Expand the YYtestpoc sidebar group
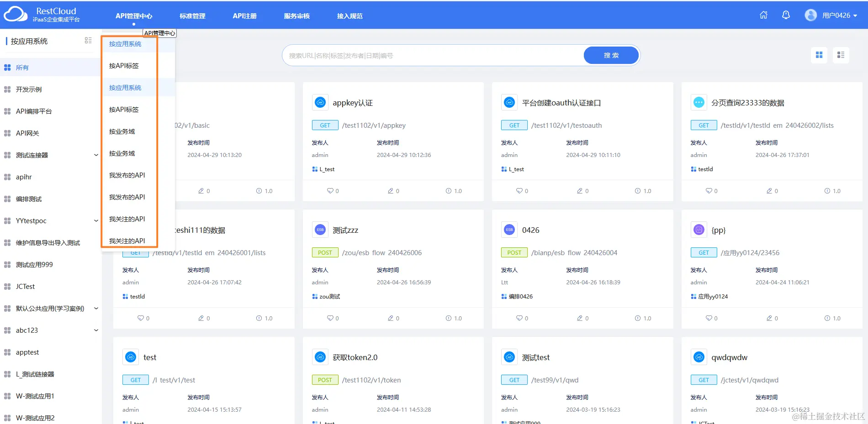This screenshot has height=424, width=868. tap(96, 221)
